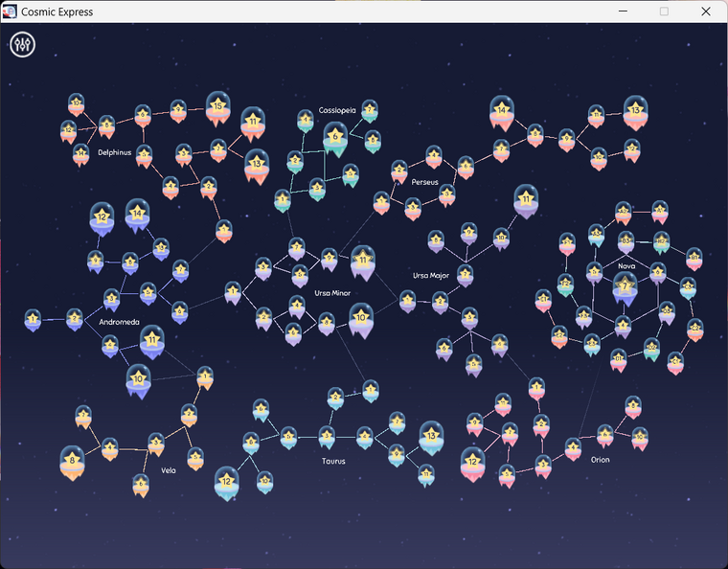Open Taurus level 3 node
Image resolution: width=728 pixels, height=569 pixels.
point(327,438)
